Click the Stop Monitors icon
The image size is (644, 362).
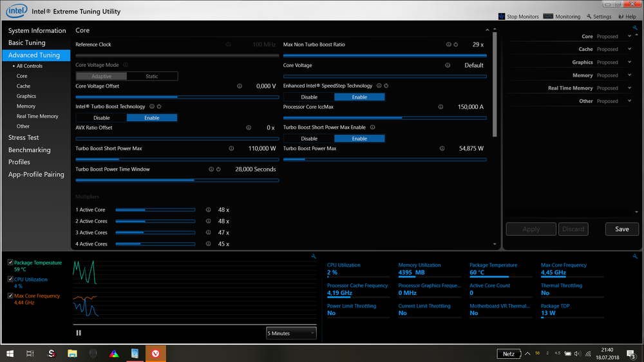(502, 17)
